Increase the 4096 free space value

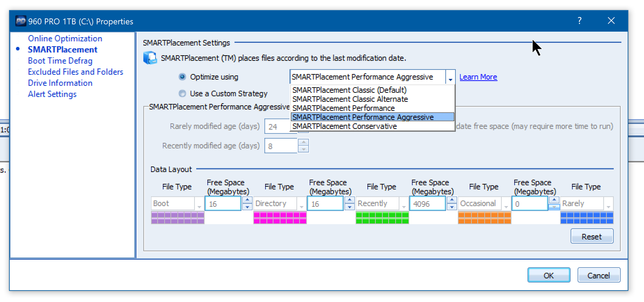coord(452,200)
